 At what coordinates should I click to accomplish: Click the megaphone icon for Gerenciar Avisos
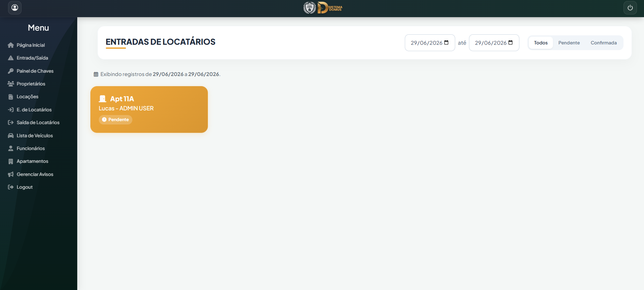tap(11, 174)
